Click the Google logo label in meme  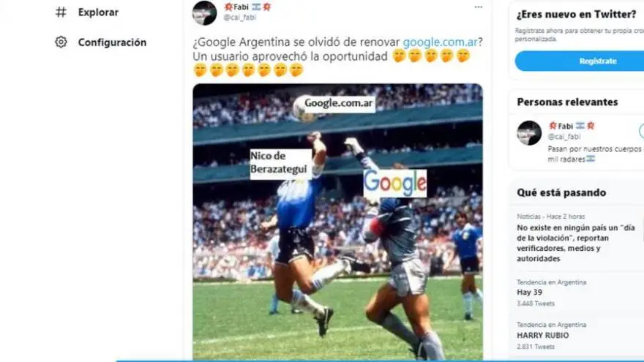394,183
